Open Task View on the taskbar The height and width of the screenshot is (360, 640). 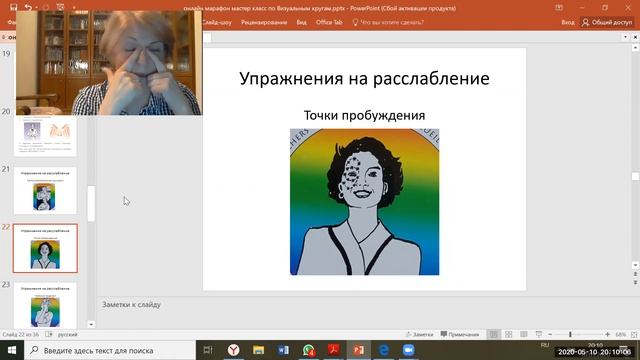[208, 350]
